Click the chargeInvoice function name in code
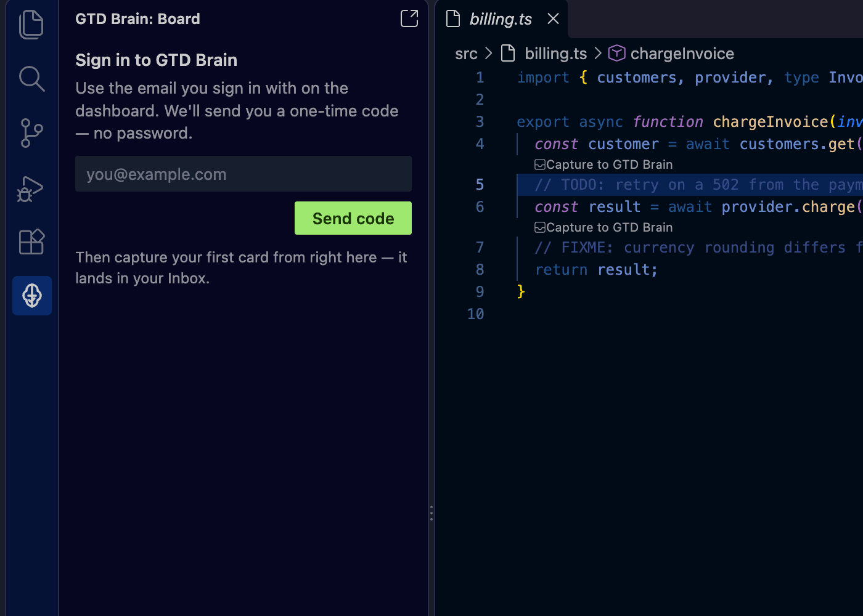 [x=771, y=122]
